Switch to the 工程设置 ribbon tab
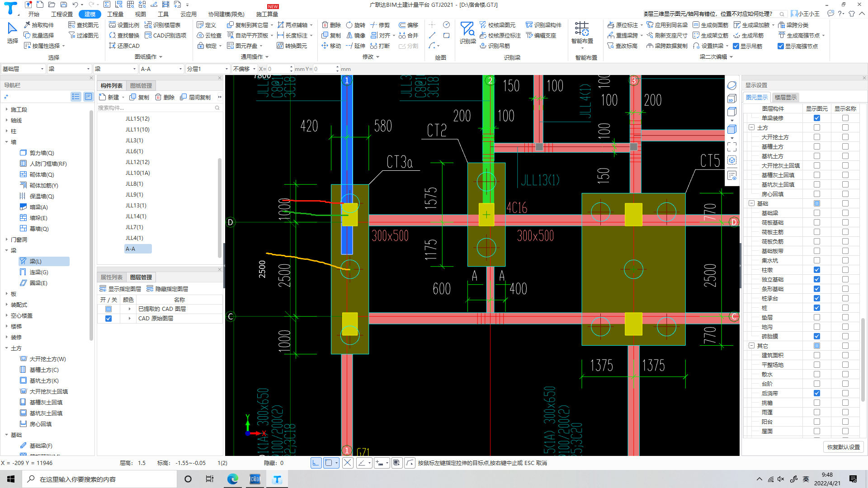This screenshot has width=868, height=488. pyautogui.click(x=62, y=14)
